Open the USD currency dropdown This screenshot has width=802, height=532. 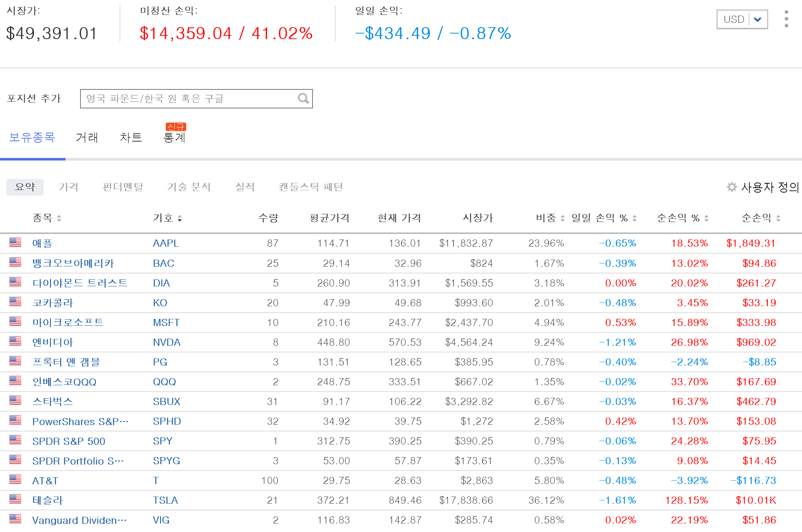pos(742,19)
